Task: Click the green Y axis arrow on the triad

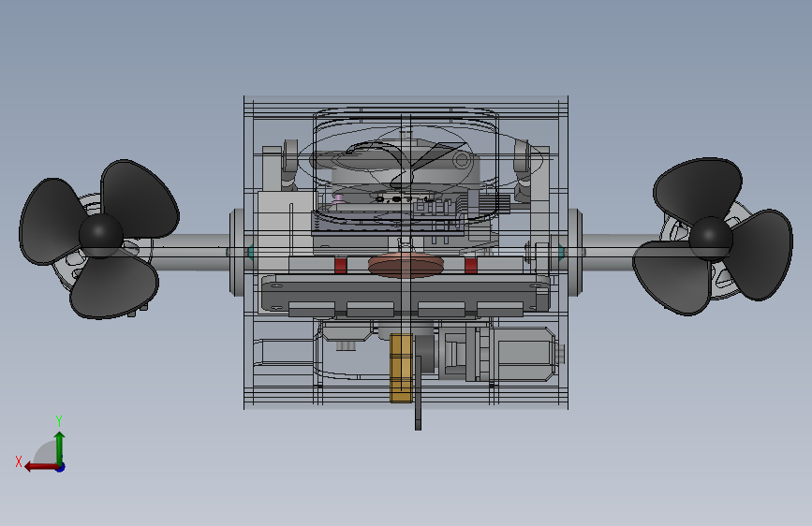Action: point(60,447)
